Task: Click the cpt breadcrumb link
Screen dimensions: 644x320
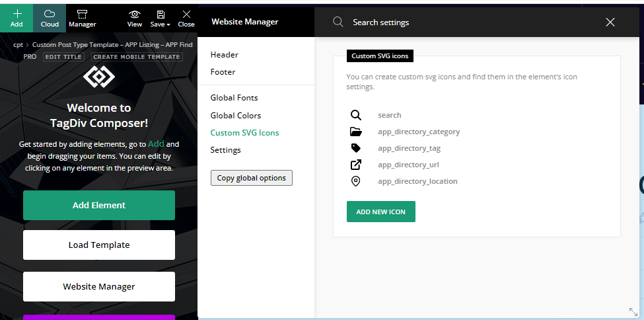Action: [x=18, y=45]
